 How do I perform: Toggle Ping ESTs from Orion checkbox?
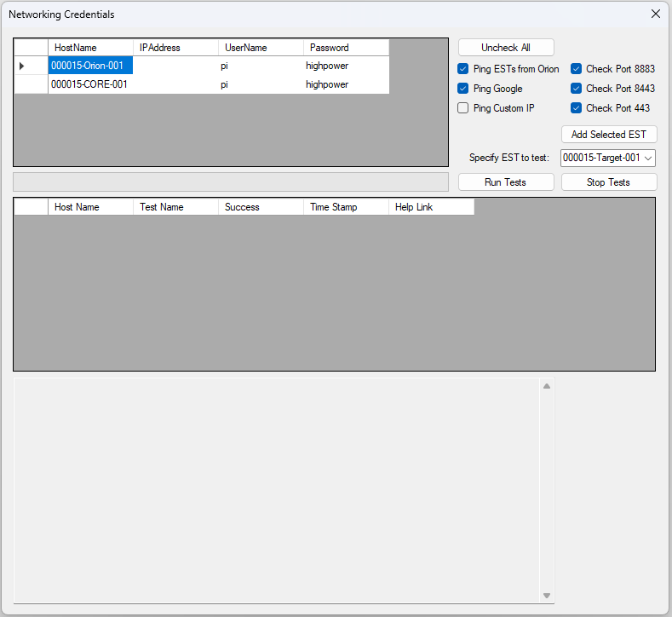(x=463, y=69)
